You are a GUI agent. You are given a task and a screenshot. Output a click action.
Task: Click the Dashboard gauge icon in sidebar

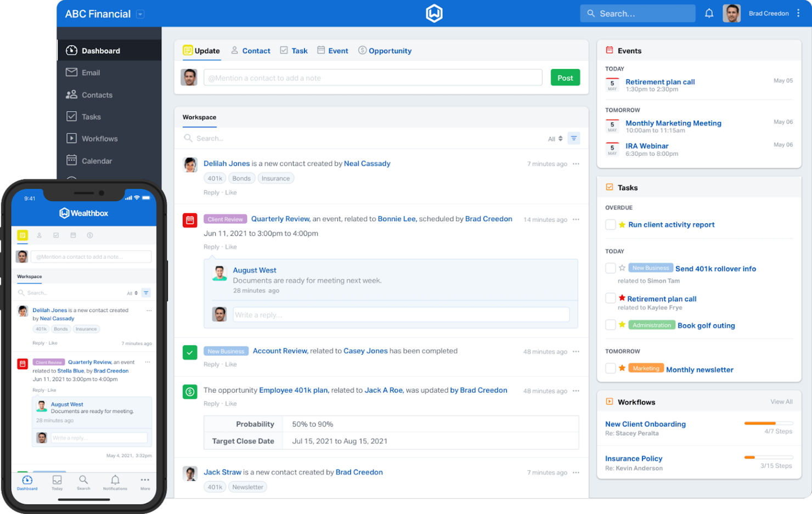(71, 50)
